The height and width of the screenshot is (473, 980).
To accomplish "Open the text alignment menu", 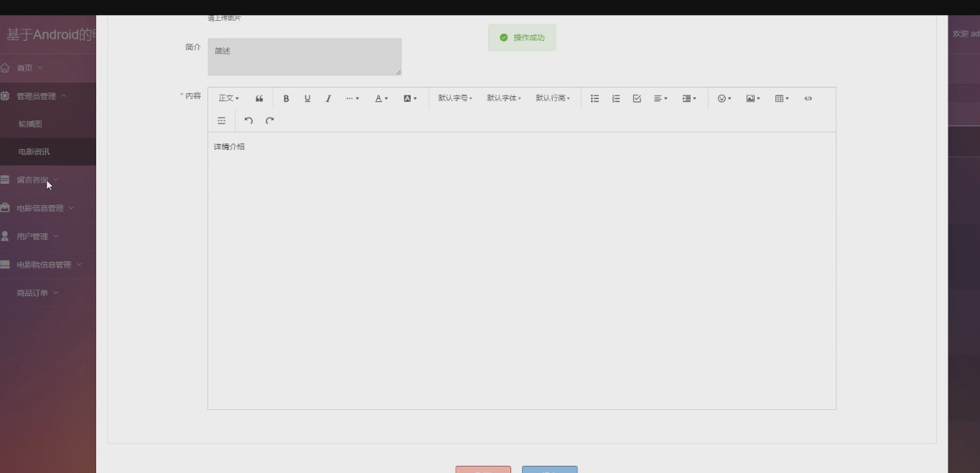I will point(661,98).
